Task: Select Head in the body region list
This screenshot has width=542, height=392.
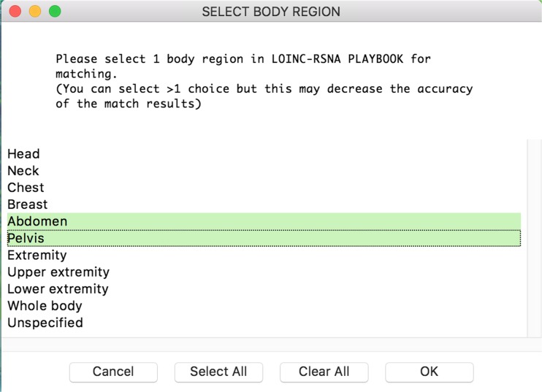Action: [264, 154]
